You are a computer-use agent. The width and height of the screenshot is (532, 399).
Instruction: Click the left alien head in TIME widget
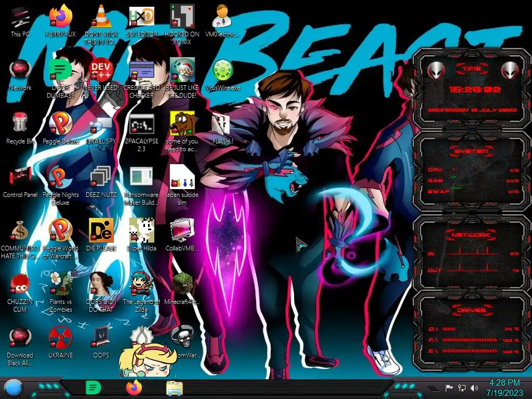coord(436,70)
